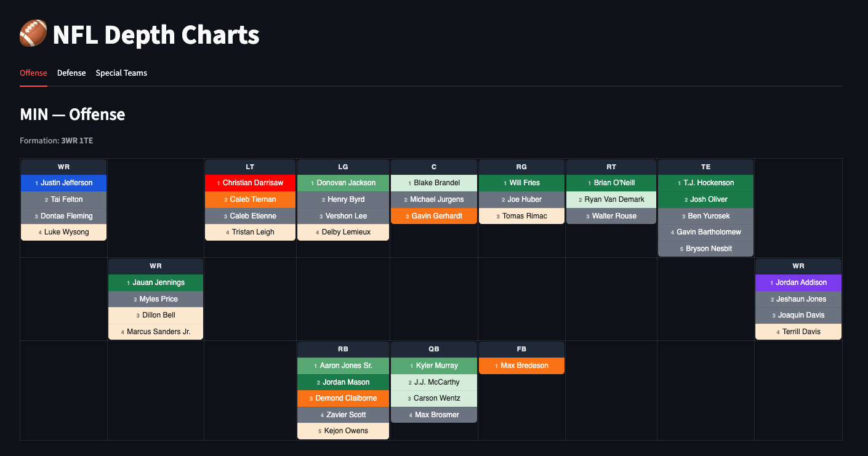Select Caleb Etienne's entry

(250, 216)
